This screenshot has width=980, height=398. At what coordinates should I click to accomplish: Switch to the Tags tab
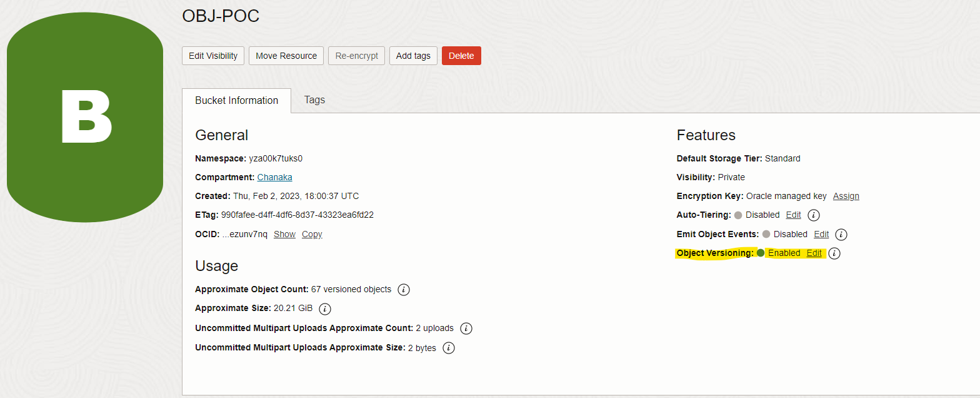tap(314, 100)
